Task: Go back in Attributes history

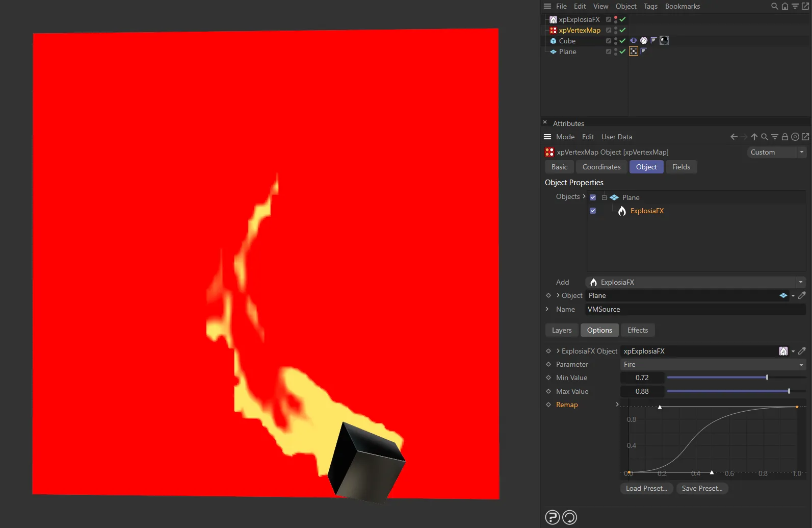Action: pos(734,137)
